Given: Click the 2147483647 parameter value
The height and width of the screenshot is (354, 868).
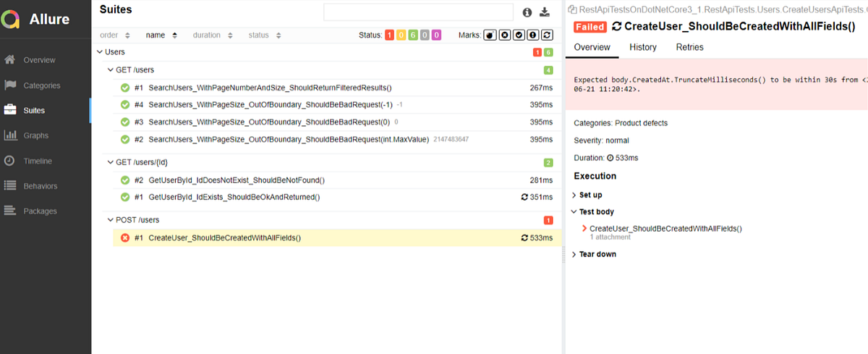Looking at the screenshot, I should (451, 140).
